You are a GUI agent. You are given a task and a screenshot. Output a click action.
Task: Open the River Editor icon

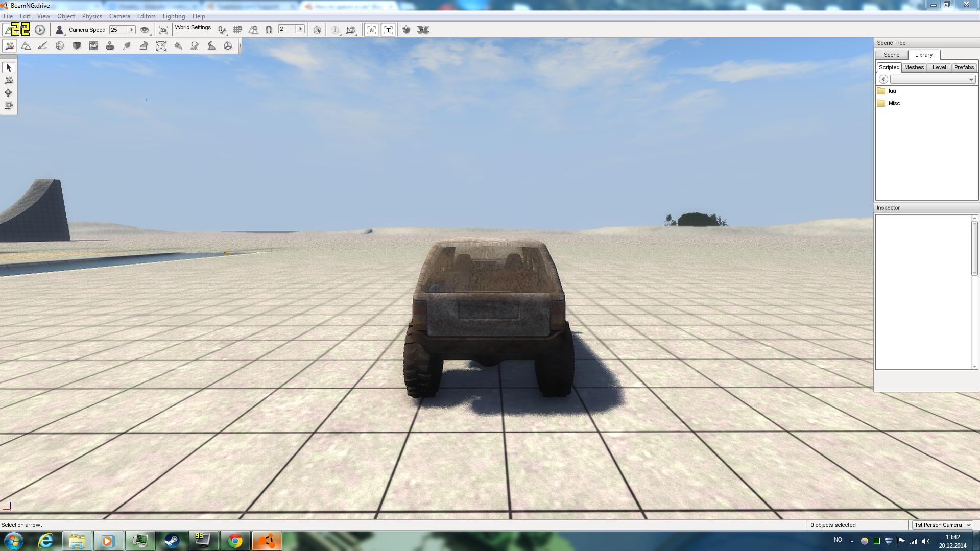[195, 46]
